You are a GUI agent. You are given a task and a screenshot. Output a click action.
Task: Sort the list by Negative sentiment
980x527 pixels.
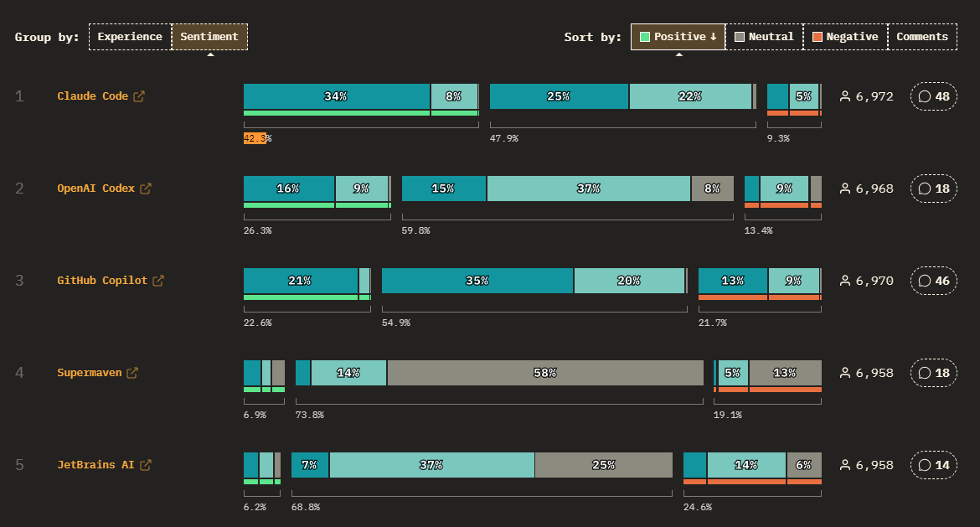click(846, 37)
